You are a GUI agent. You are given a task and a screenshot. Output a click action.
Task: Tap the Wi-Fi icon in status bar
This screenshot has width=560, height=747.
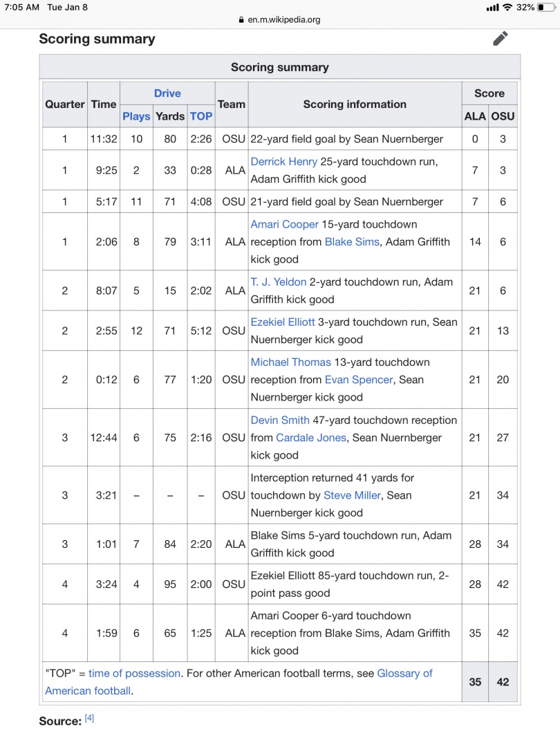(507, 7)
